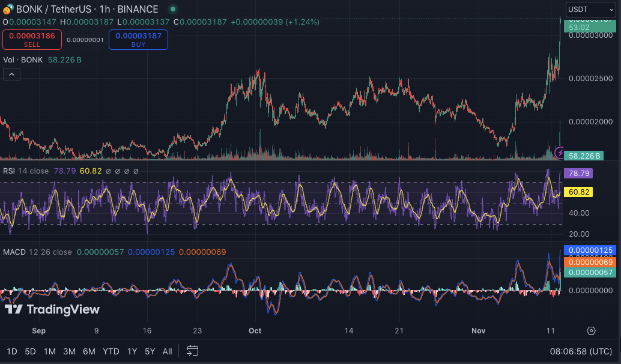Collapse the indicator legend with caret button
621x364 pixels.
11,74
